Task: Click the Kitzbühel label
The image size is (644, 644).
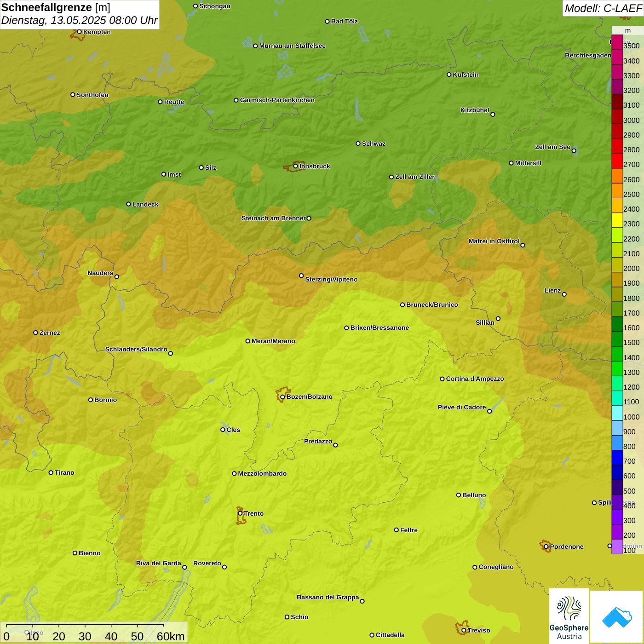Action: tap(475, 110)
